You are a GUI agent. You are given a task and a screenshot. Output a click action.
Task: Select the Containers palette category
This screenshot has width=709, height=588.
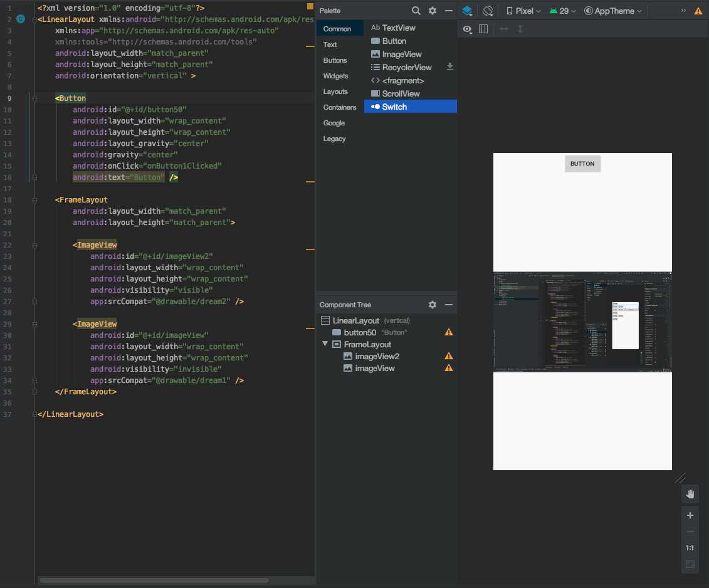coord(340,107)
